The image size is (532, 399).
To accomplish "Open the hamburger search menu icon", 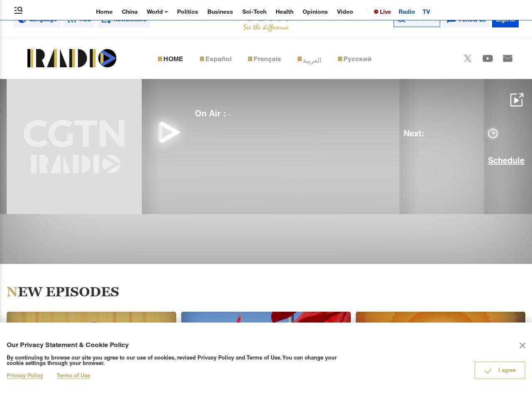I will [18, 10].
